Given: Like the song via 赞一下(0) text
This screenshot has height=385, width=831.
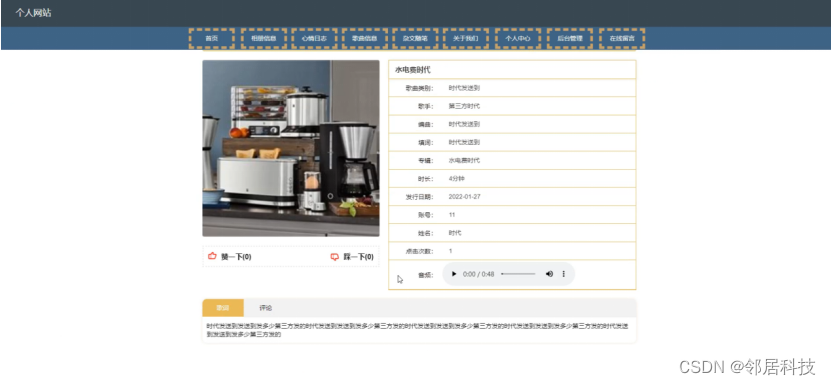Looking at the screenshot, I should [236, 257].
